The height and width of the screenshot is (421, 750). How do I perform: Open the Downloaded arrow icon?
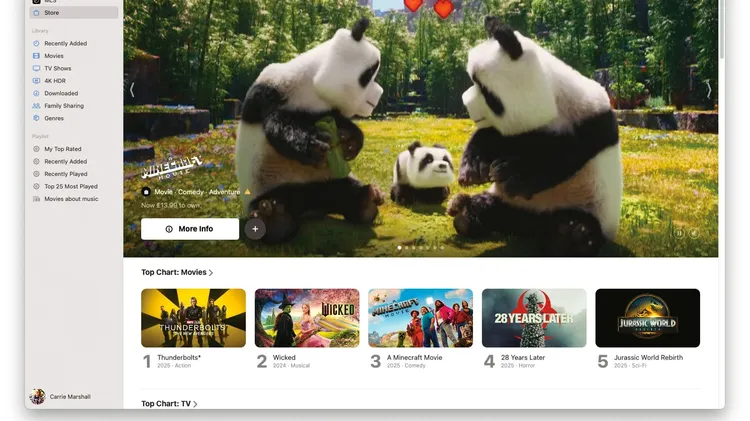click(x=36, y=93)
